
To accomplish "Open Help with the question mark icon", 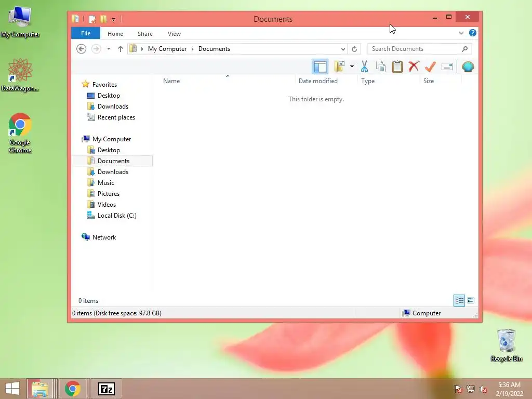I will 473,33.
